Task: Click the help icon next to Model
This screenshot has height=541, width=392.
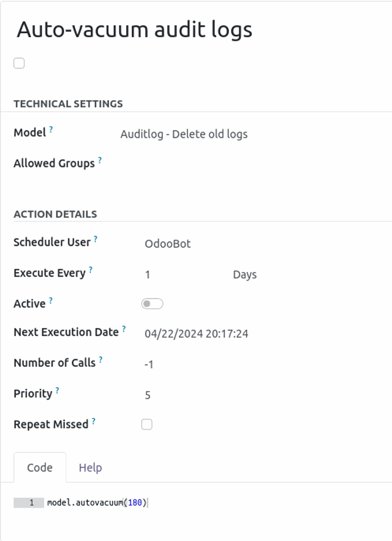Action: (x=51, y=130)
